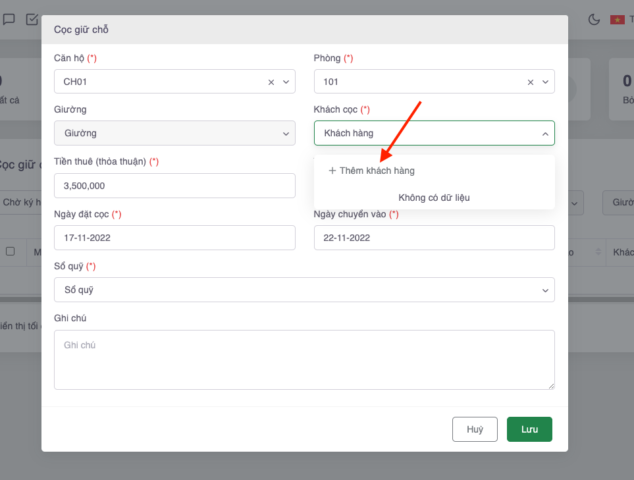
Task: Click the plus icon beside Thêm khách hàng
Action: pyautogui.click(x=332, y=171)
